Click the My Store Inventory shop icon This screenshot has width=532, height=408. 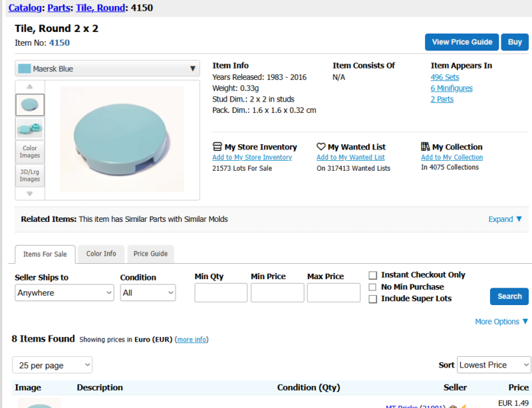(x=217, y=146)
